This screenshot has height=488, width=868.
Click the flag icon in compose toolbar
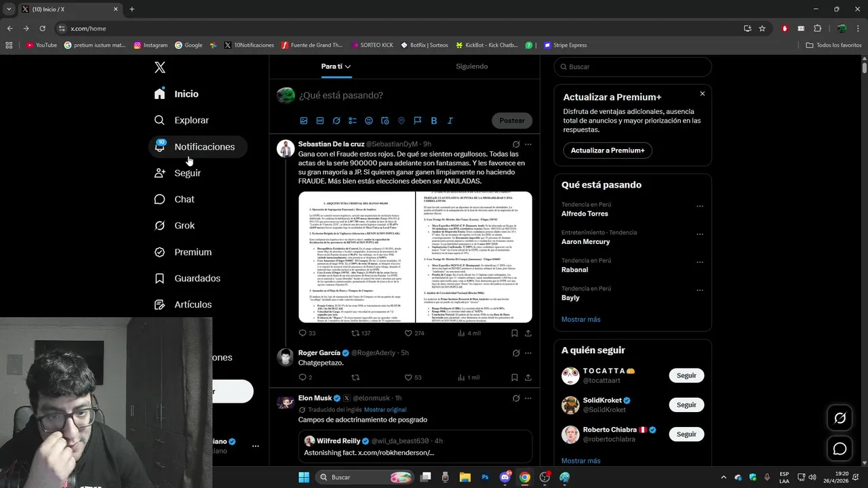[x=418, y=121]
